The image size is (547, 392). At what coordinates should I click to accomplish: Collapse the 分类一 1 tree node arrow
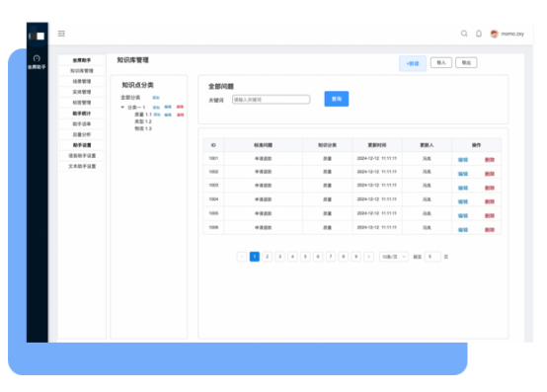(x=122, y=107)
